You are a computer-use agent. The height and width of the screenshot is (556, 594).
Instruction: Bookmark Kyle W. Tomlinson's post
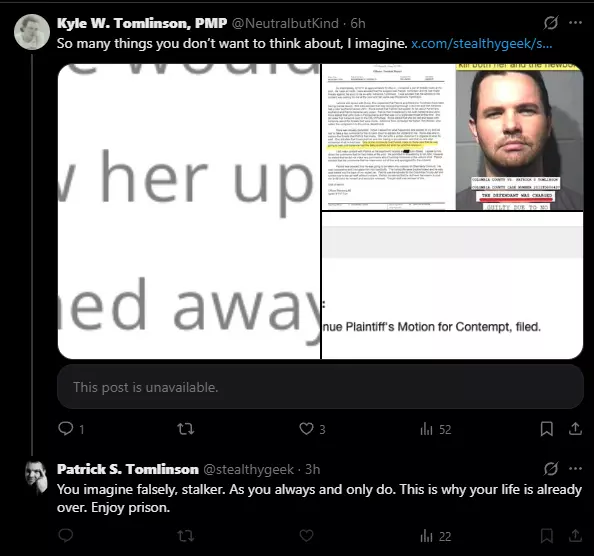pyautogui.click(x=547, y=429)
